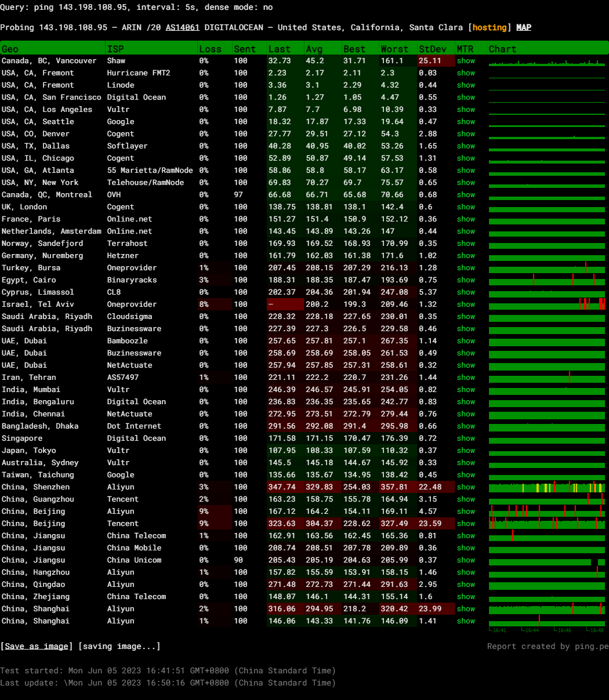Click the Tel Aviv Oneprovider latency chart

(547, 304)
